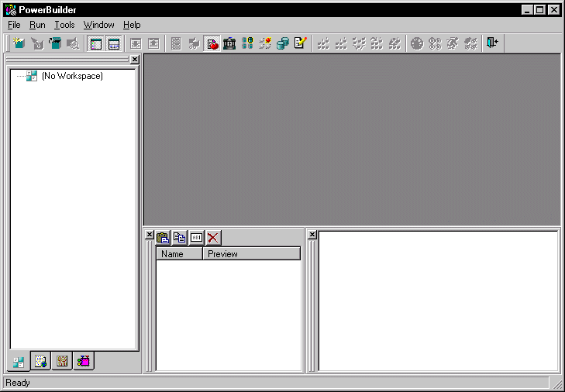Maximize the PowerBuilder window
The height and width of the screenshot is (392, 565).
[x=539, y=10]
